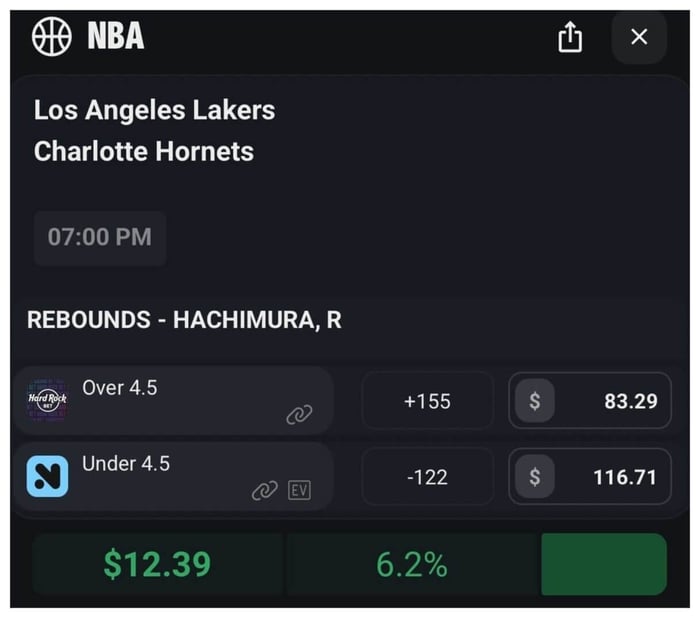The width and height of the screenshot is (700, 618).
Task: Click the dollar icon beside 116.71
Action: (535, 477)
